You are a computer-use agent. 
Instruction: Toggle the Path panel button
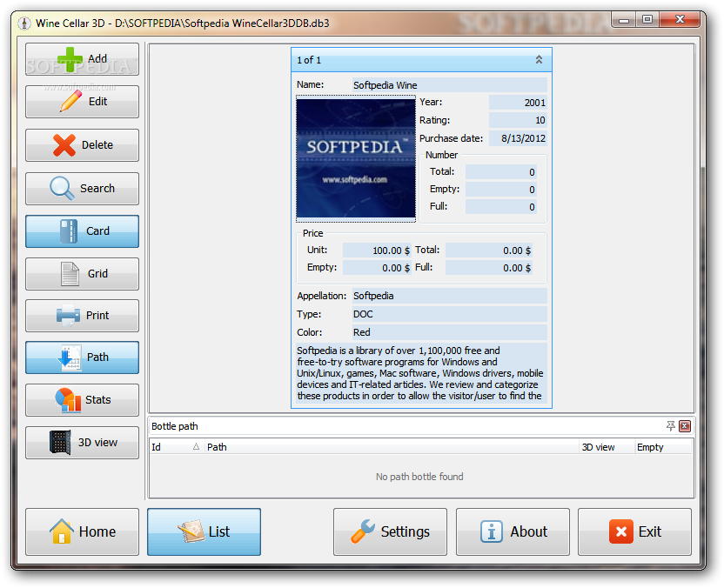pos(82,357)
